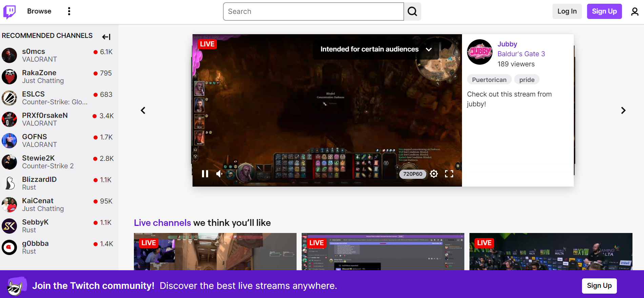Pause the featured live stream
Image resolution: width=644 pixels, height=298 pixels.
click(x=205, y=174)
